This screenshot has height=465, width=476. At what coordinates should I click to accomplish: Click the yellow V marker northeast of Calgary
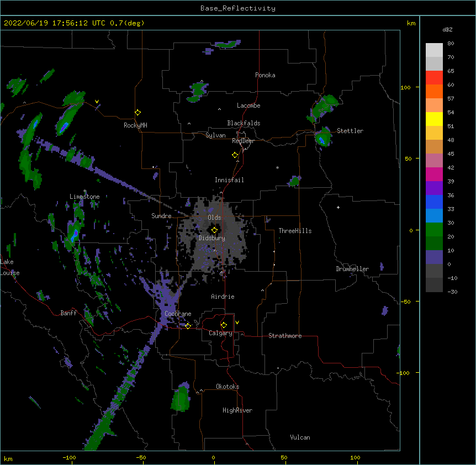point(237,323)
